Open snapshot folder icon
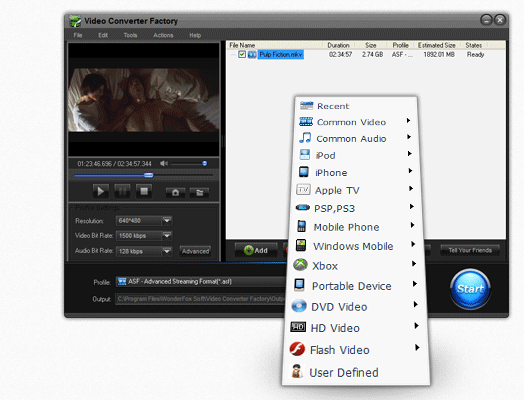 (199, 192)
